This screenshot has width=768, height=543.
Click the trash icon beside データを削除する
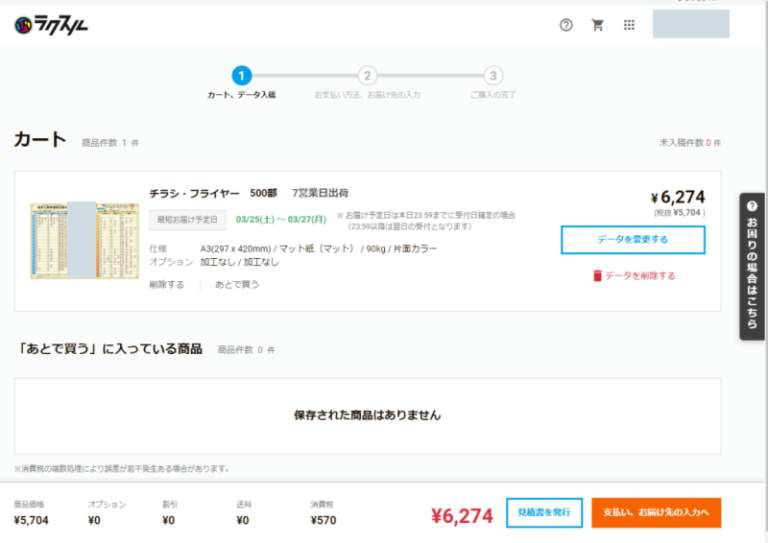coord(597,276)
